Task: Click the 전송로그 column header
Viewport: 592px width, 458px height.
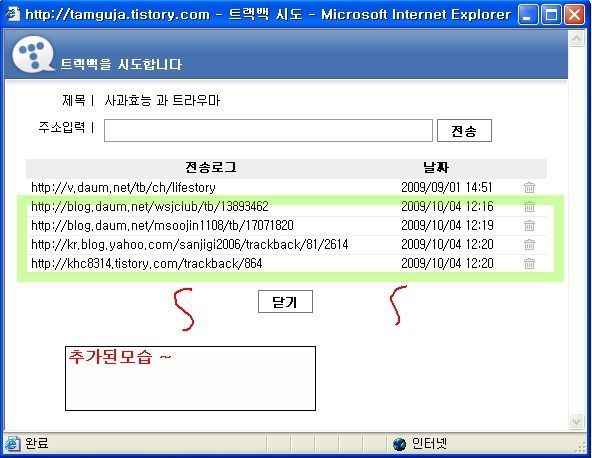Action: point(211,167)
